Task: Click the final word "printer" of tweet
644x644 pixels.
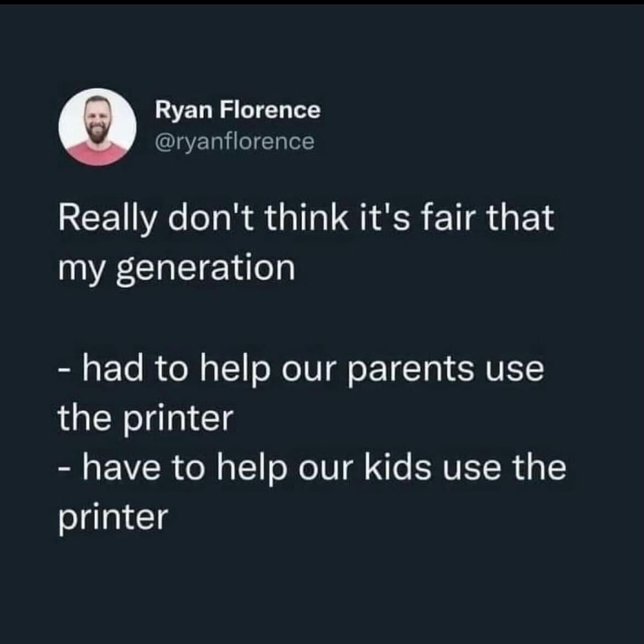Action: tap(113, 518)
